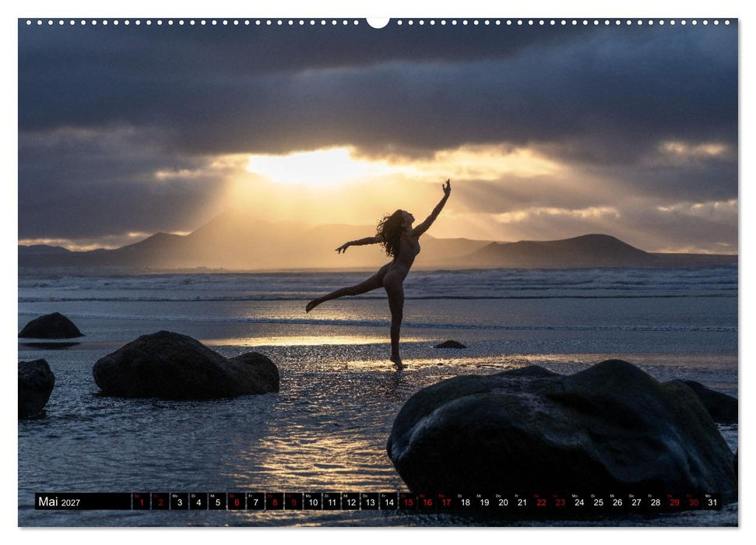Choose red date 30 in the strip
Viewport: 756px width, 545px height.
click(x=693, y=501)
